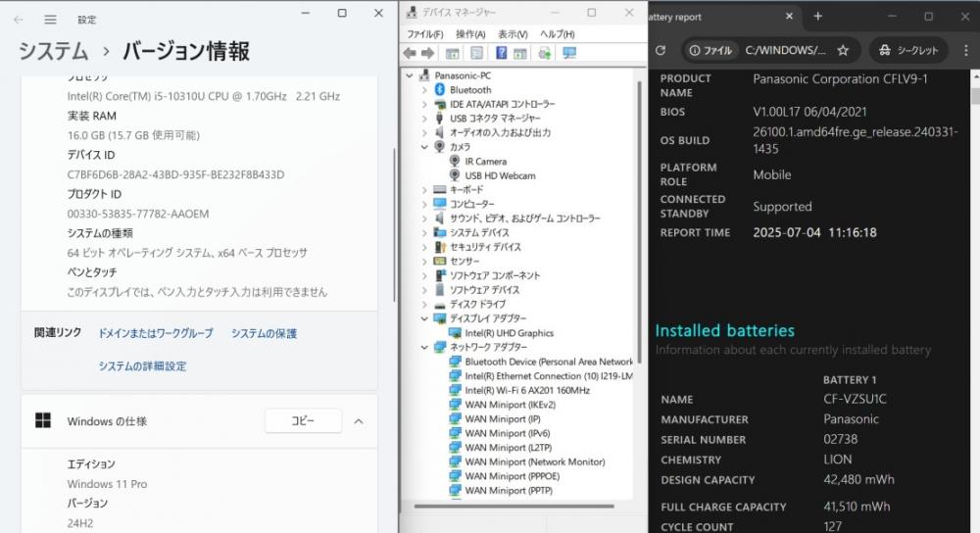980x533 pixels.
Task: Select the USB HD Webcam device icon
Action: click(455, 175)
